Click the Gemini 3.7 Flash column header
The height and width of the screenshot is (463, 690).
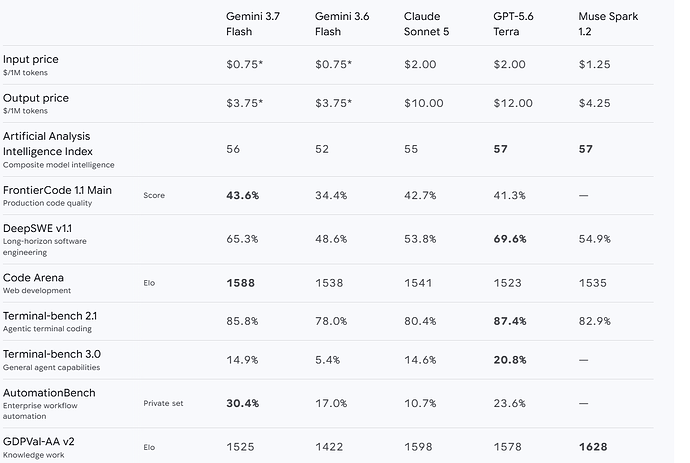point(253,24)
